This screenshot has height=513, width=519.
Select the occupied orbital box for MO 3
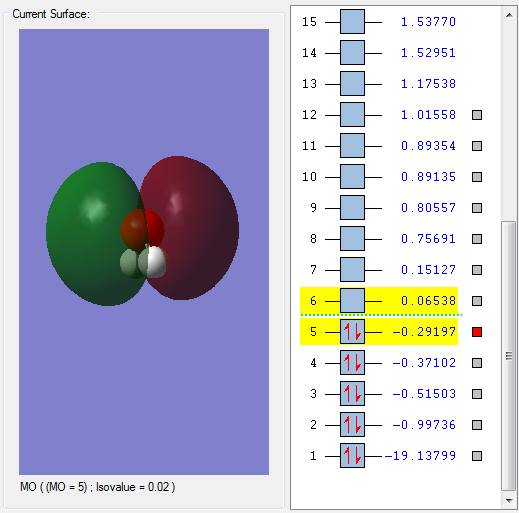[352, 394]
